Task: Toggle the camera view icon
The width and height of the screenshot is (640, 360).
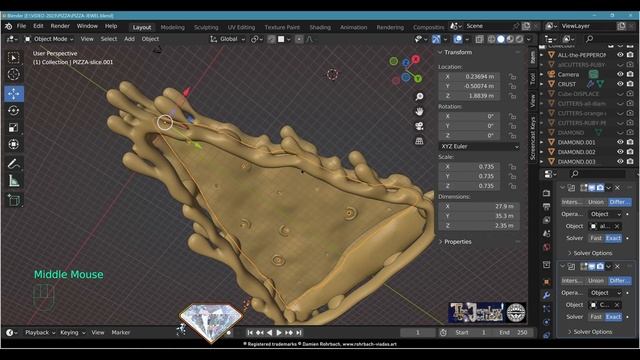Action: coord(419,126)
